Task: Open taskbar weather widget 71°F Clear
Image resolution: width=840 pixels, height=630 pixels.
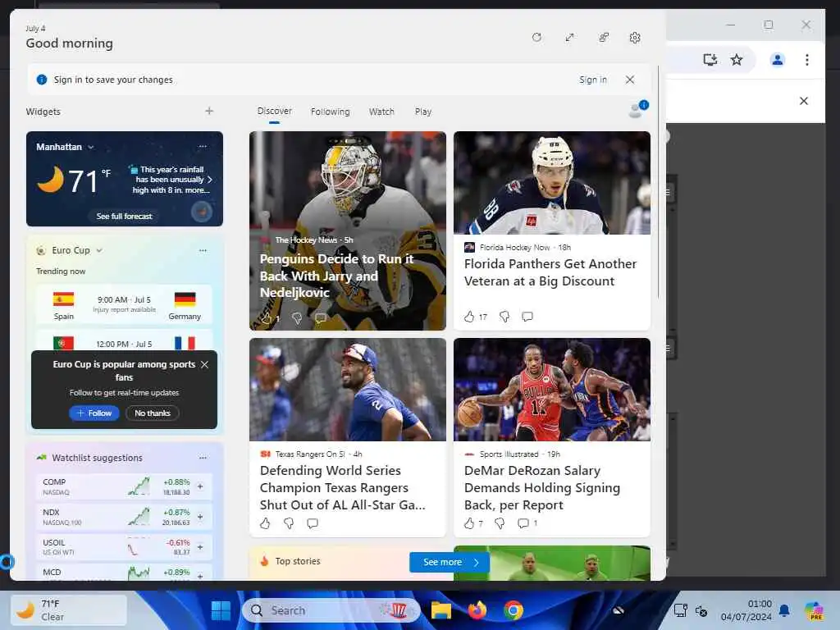Action: 69,610
